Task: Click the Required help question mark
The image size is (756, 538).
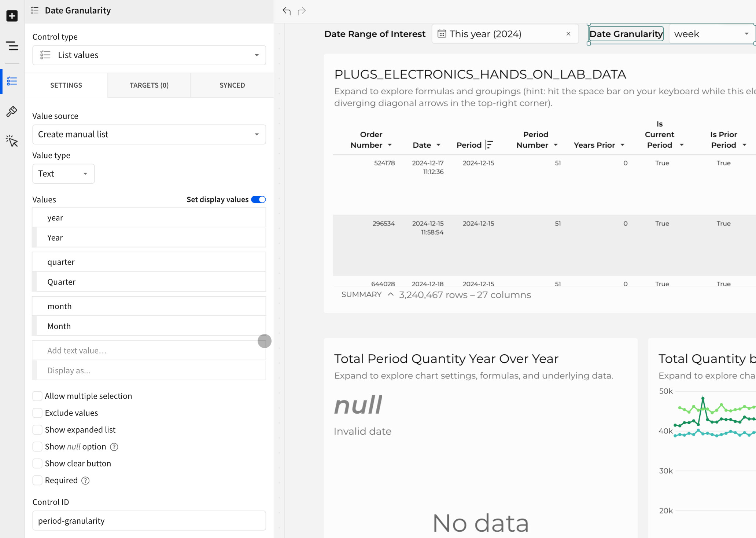Action: click(x=85, y=480)
